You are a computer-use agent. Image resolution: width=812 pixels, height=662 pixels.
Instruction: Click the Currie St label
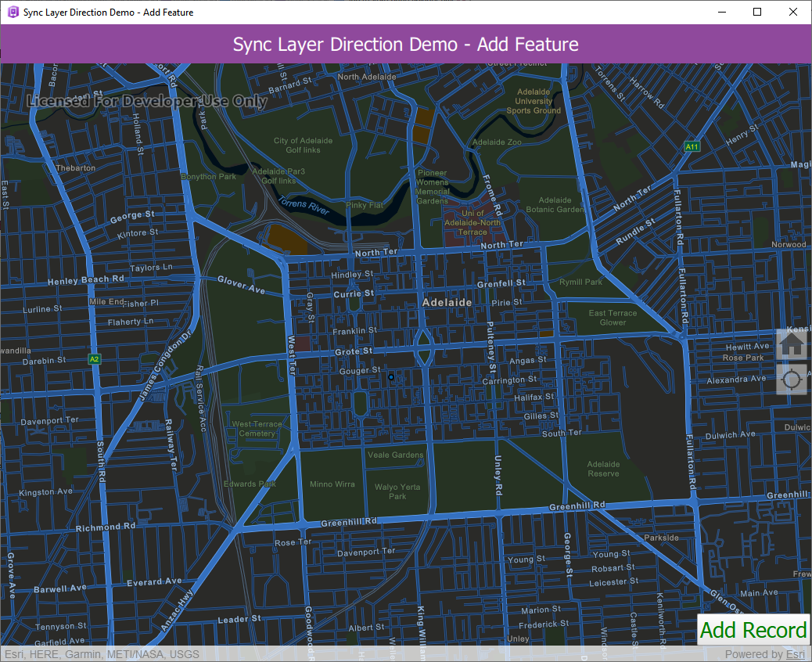coord(354,293)
